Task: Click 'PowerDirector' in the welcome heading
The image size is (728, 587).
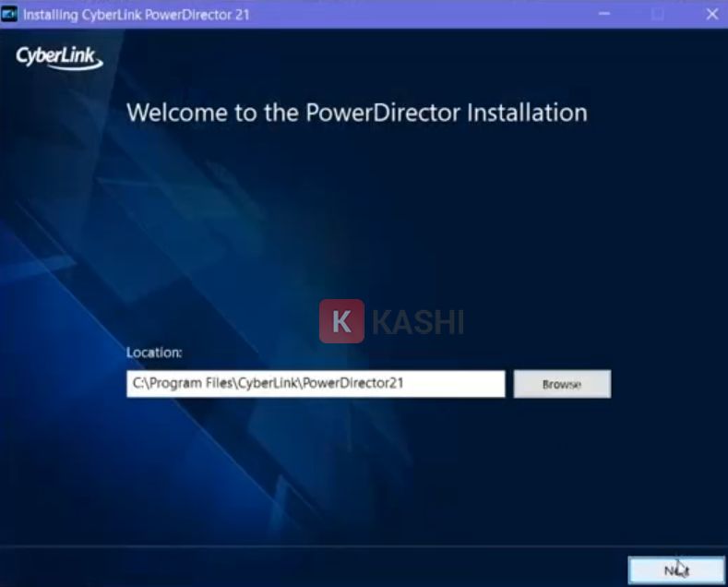Action: coord(383,113)
